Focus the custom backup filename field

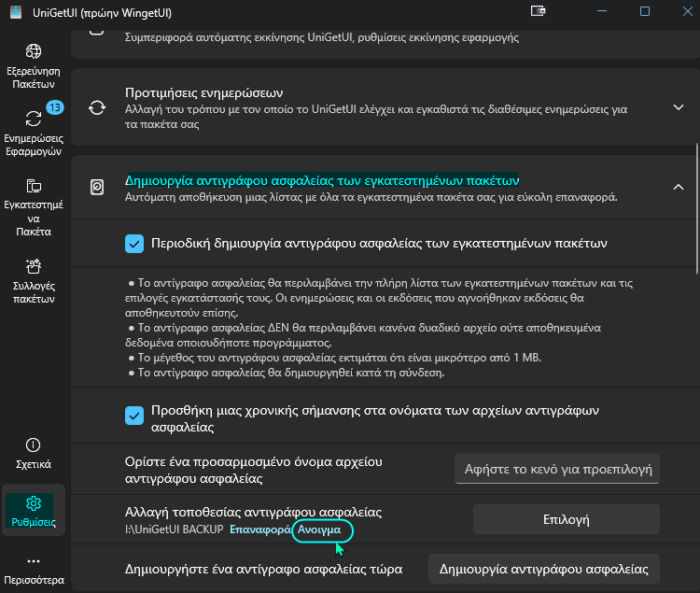(557, 469)
